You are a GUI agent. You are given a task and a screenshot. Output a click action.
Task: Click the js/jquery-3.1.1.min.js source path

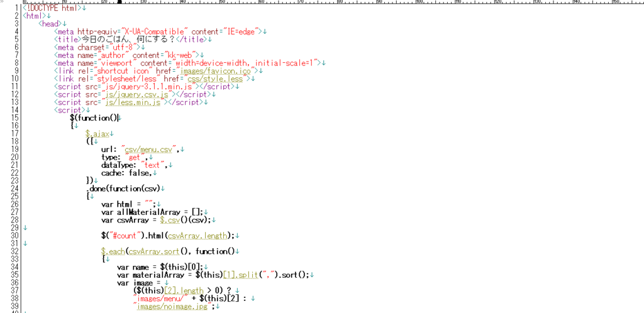[149, 86]
